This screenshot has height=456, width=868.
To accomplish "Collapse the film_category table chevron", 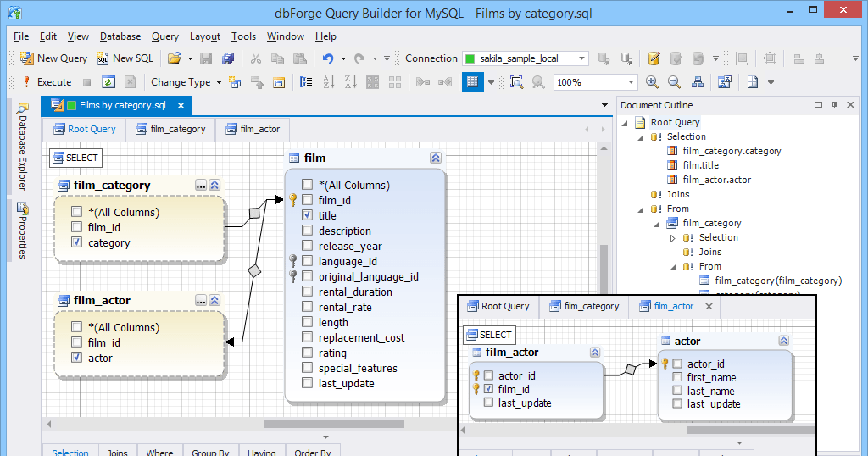I will tap(214, 186).
